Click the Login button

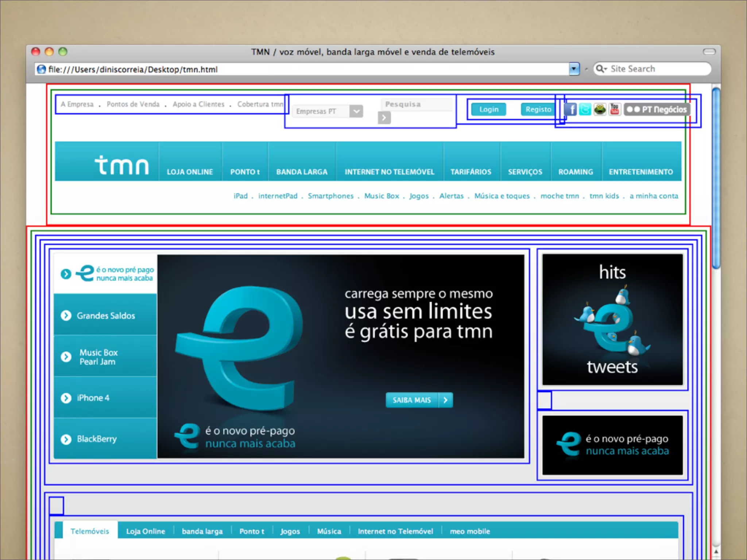click(x=488, y=109)
